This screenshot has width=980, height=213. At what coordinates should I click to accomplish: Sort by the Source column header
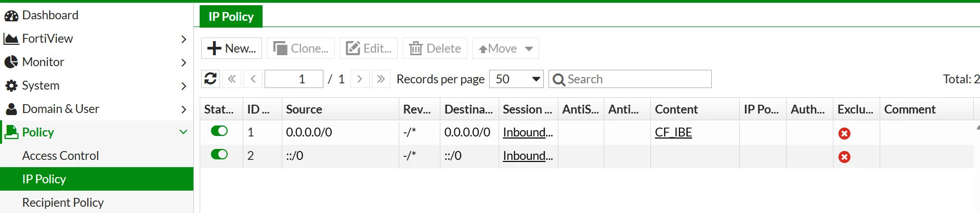click(340, 109)
